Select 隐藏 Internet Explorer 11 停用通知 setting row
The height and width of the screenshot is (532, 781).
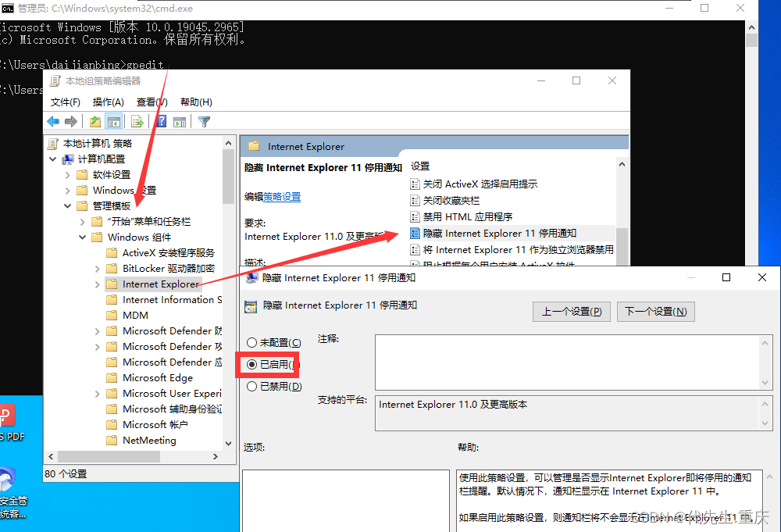(x=512, y=234)
